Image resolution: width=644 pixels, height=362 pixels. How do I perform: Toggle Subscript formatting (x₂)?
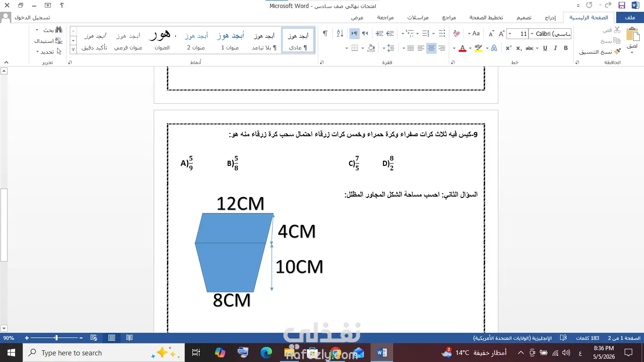(x=519, y=48)
